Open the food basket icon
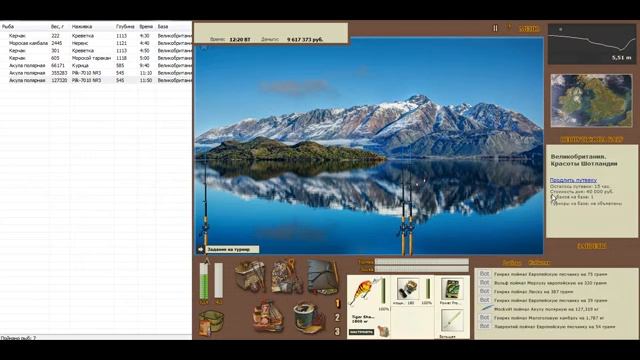 click(268, 317)
